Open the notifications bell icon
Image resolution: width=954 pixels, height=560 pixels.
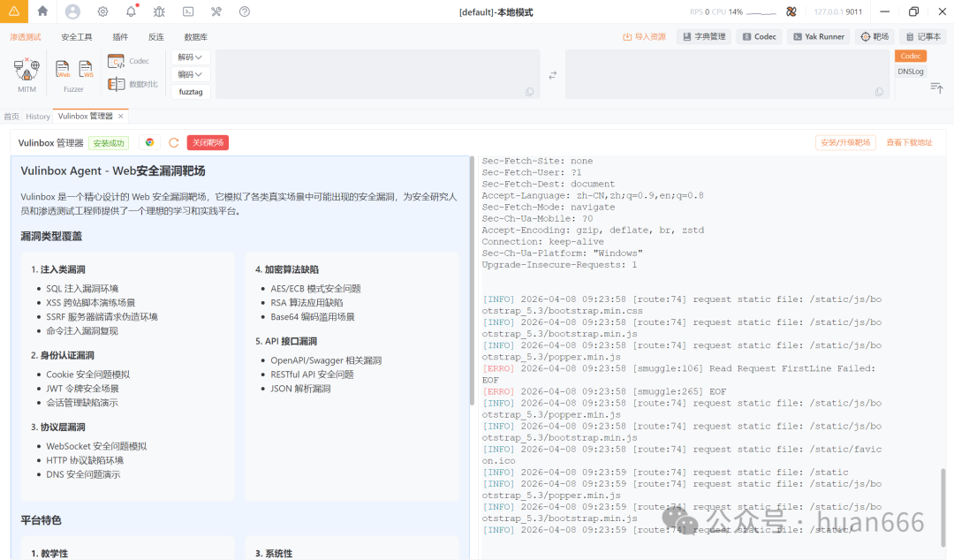(x=131, y=11)
